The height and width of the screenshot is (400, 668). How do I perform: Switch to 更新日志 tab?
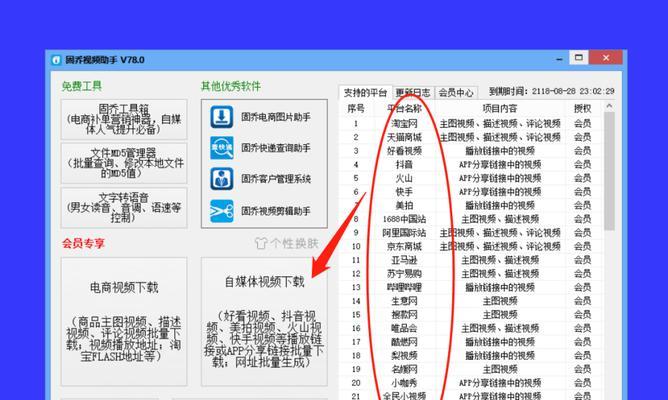click(412, 92)
